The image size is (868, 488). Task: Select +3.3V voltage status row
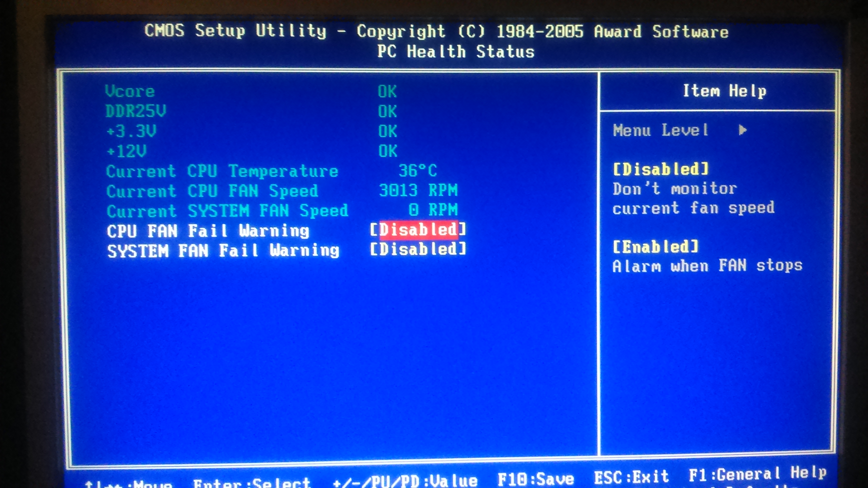point(239,131)
